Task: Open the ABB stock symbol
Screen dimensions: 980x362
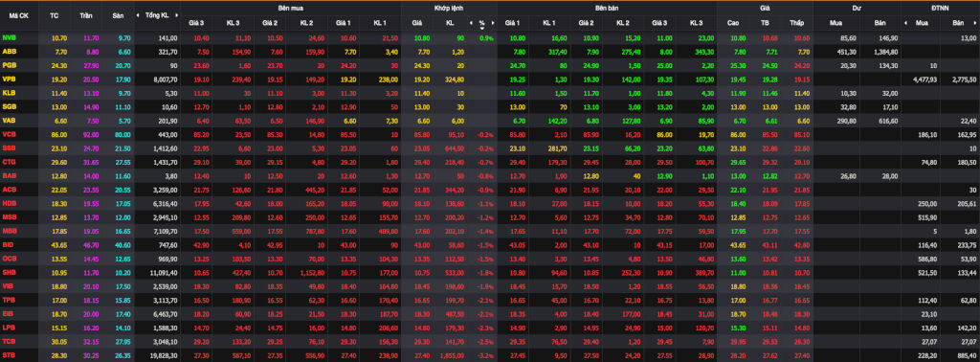Action: (10, 52)
